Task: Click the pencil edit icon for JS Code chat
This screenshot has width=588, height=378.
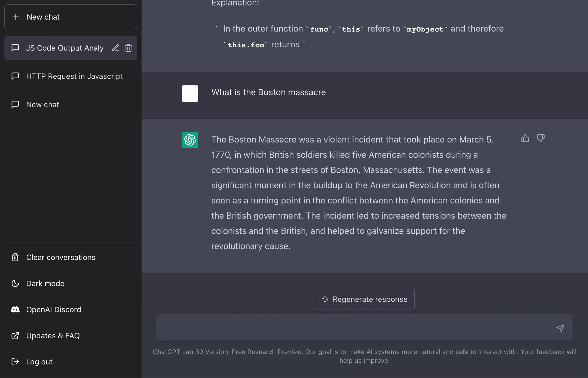Action: point(115,48)
